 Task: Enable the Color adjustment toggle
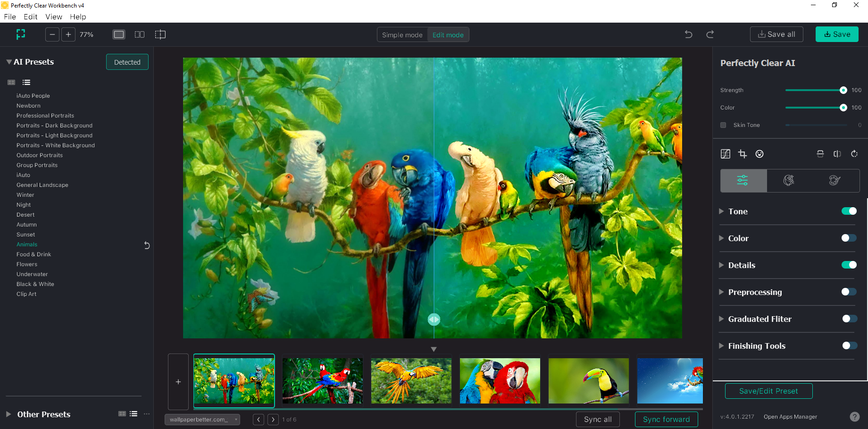tap(849, 238)
